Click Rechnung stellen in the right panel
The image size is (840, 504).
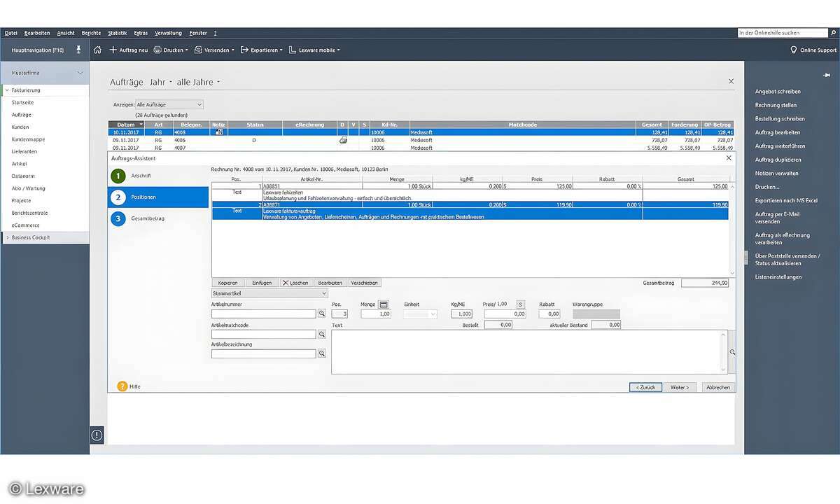[x=776, y=105]
